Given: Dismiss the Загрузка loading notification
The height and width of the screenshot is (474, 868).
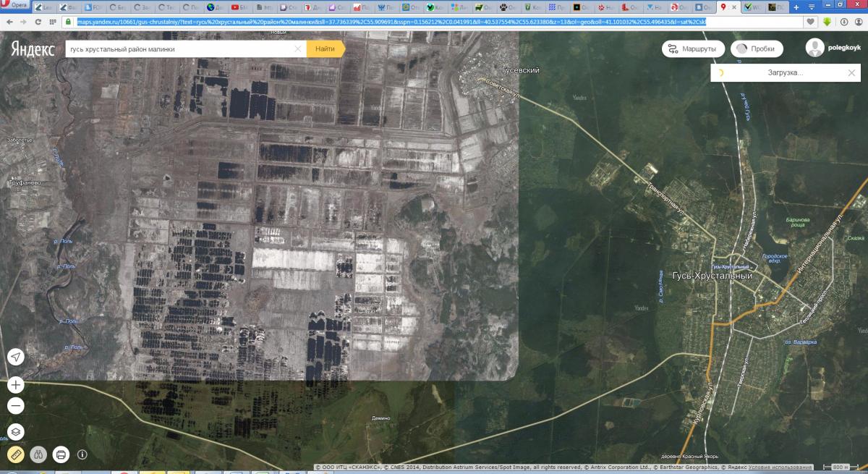Looking at the screenshot, I should 851,73.
